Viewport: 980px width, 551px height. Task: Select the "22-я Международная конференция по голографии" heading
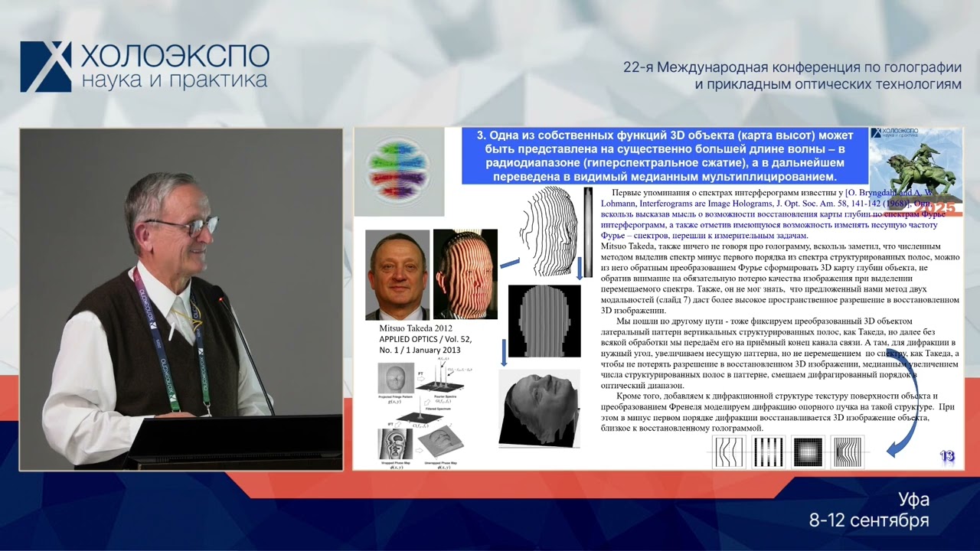point(792,67)
